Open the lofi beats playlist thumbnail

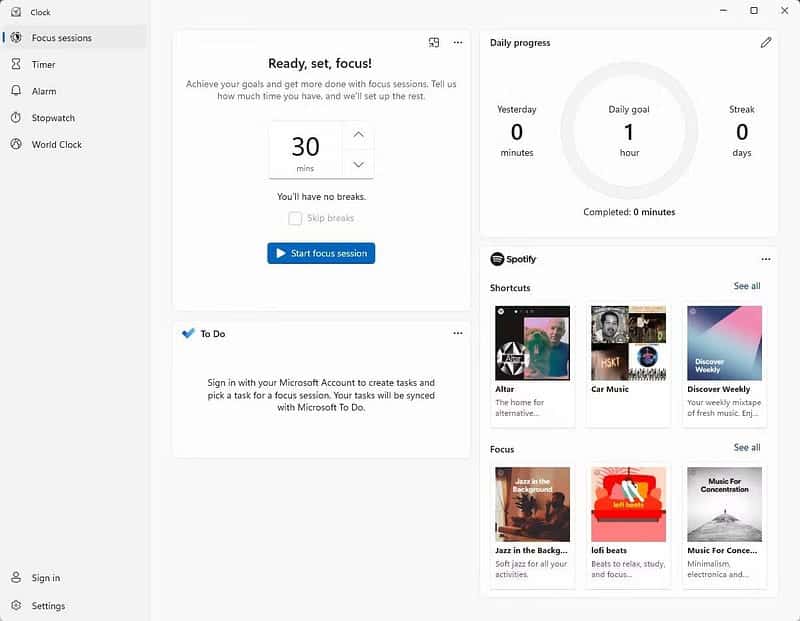[x=628, y=504]
